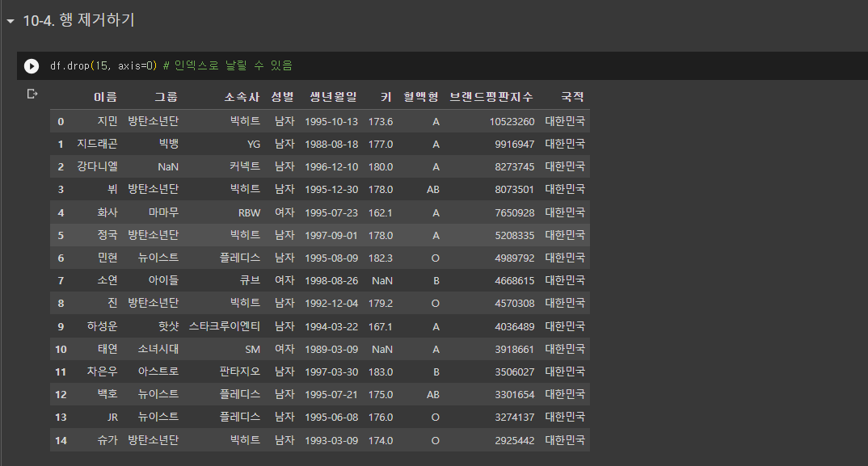Click the SM agency cell
This screenshot has width=868, height=466.
[x=252, y=350]
